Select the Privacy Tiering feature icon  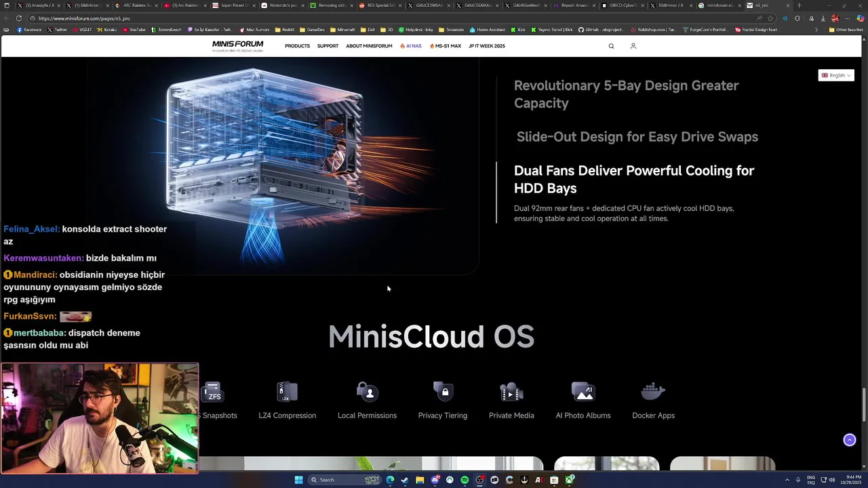[443, 392]
